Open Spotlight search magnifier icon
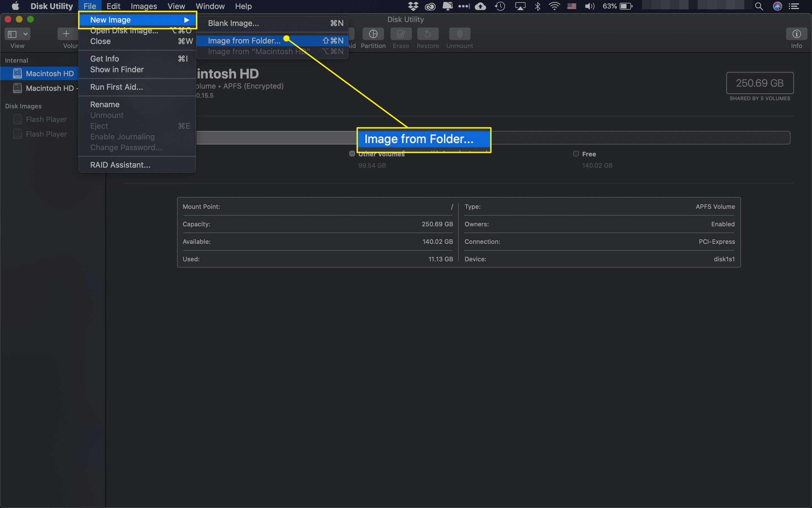This screenshot has height=508, width=812. [x=759, y=6]
